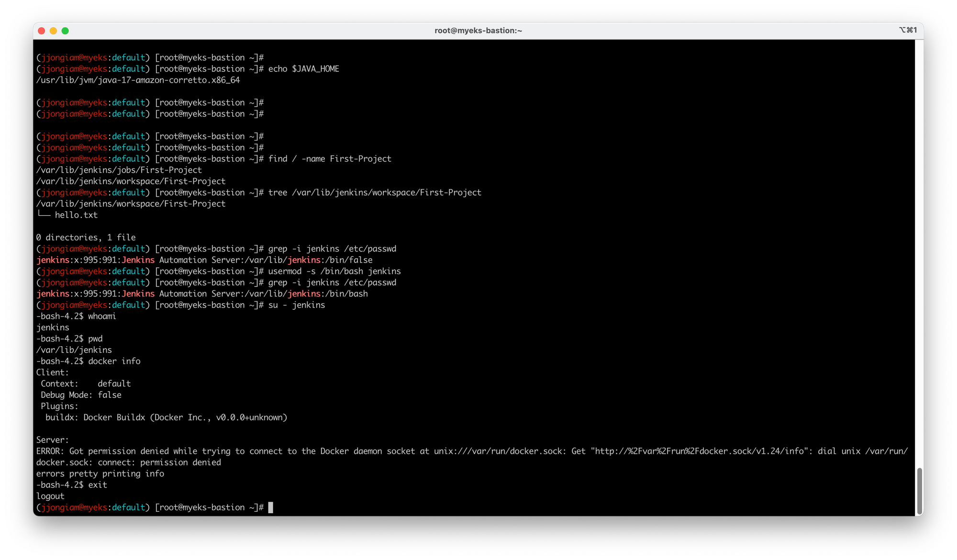Click the red close window button

pyautogui.click(x=42, y=31)
